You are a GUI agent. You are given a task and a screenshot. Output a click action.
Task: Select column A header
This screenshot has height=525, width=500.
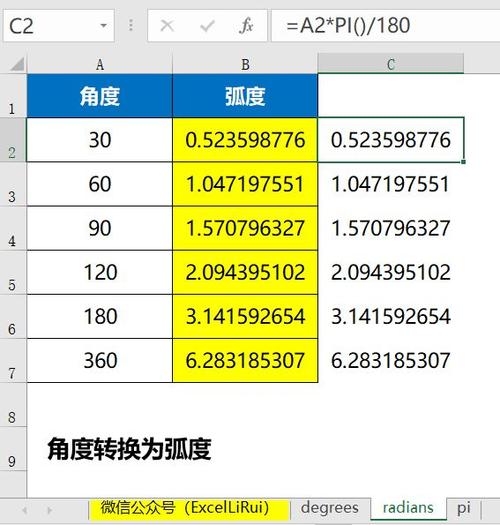pyautogui.click(x=100, y=64)
